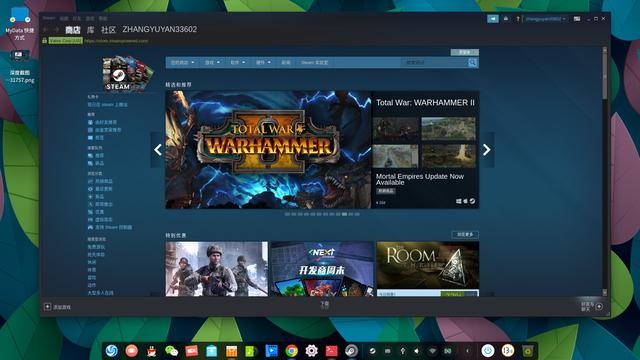Open the wishlist button above search
640x360 pixels.
(464, 52)
